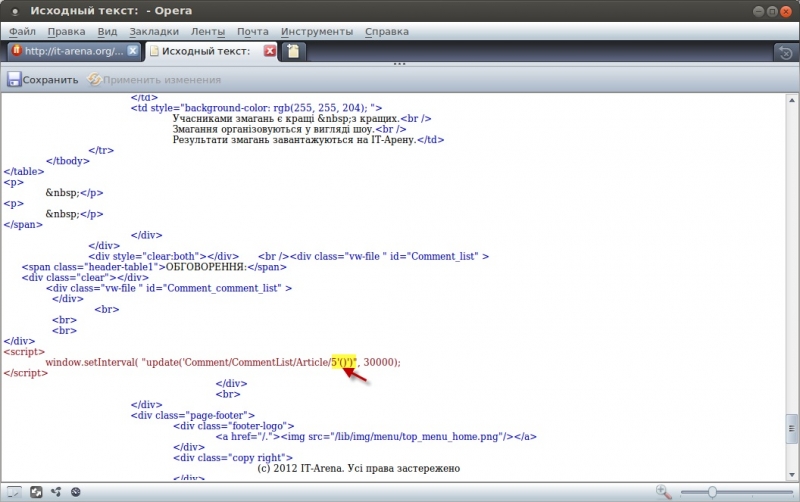
Task: Close the it-arena.org tab
Action: pyautogui.click(x=133, y=51)
